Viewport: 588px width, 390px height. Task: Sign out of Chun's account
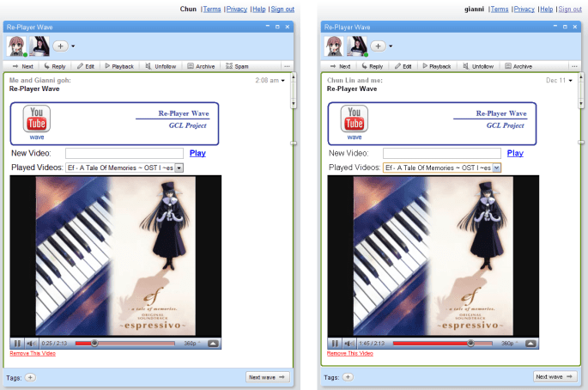(x=282, y=9)
